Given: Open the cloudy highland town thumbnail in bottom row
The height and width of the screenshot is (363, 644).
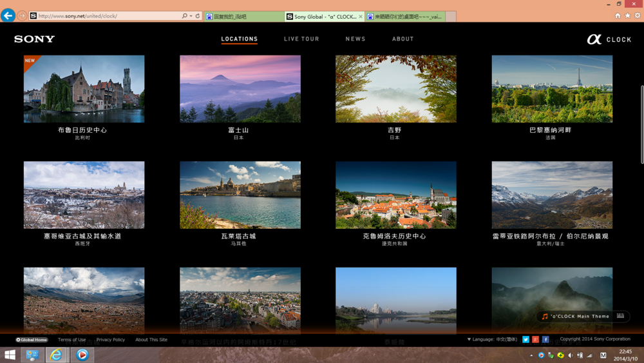Looking at the screenshot, I should [84, 300].
